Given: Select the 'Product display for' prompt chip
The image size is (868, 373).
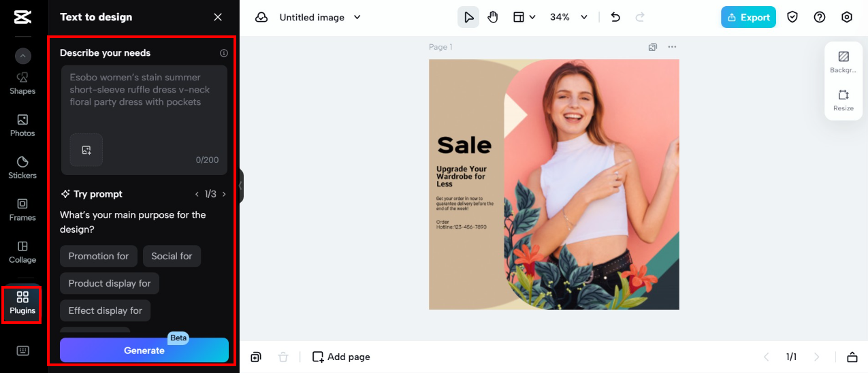Looking at the screenshot, I should click(x=110, y=283).
